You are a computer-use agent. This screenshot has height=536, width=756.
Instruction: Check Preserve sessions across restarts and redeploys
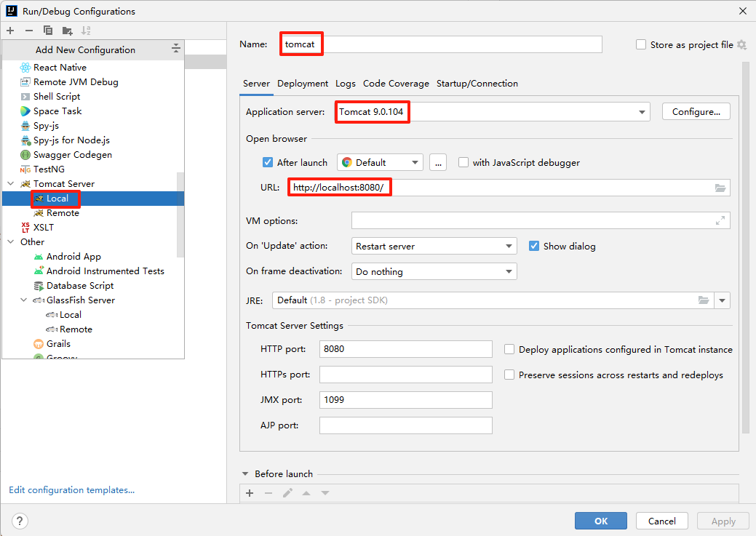pyautogui.click(x=509, y=375)
